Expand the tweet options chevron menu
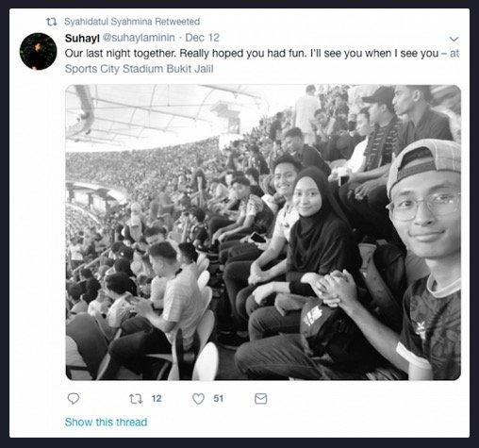Image resolution: width=479 pixels, height=448 pixels. click(454, 40)
